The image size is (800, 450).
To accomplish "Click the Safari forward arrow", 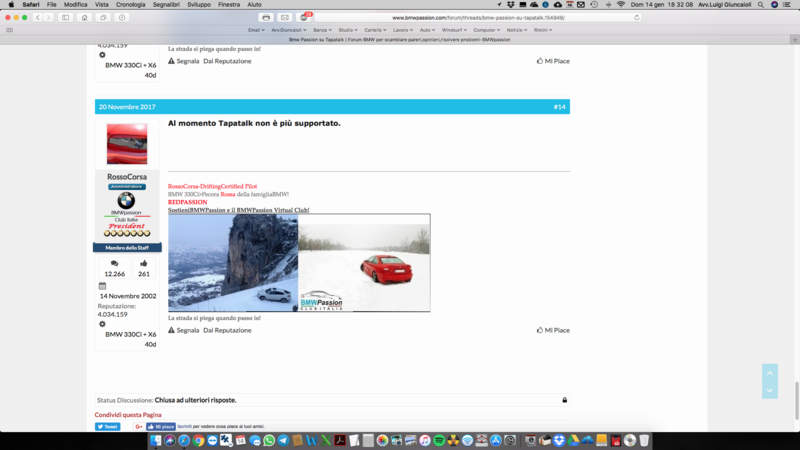I will 48,17.
